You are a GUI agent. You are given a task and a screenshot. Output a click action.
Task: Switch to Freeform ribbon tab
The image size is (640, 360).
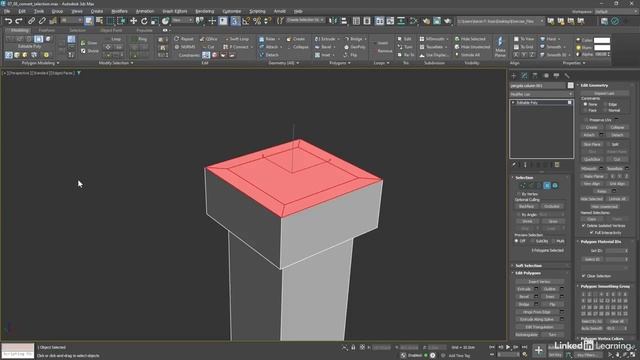46,30
